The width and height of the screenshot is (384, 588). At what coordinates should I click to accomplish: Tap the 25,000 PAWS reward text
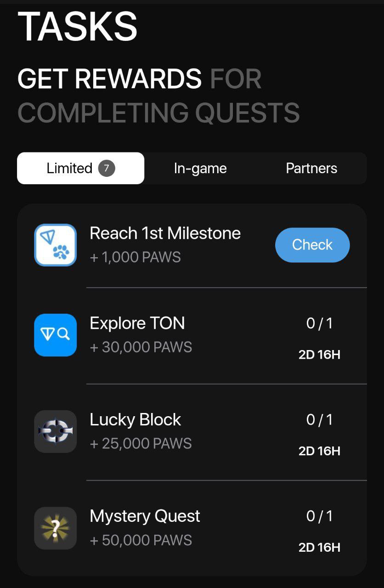[x=141, y=444]
